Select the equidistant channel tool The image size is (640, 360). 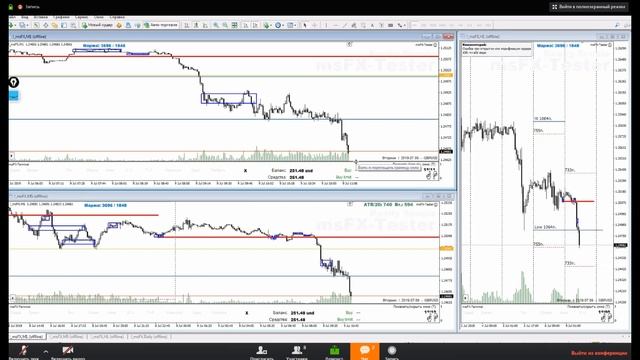(x=354, y=25)
